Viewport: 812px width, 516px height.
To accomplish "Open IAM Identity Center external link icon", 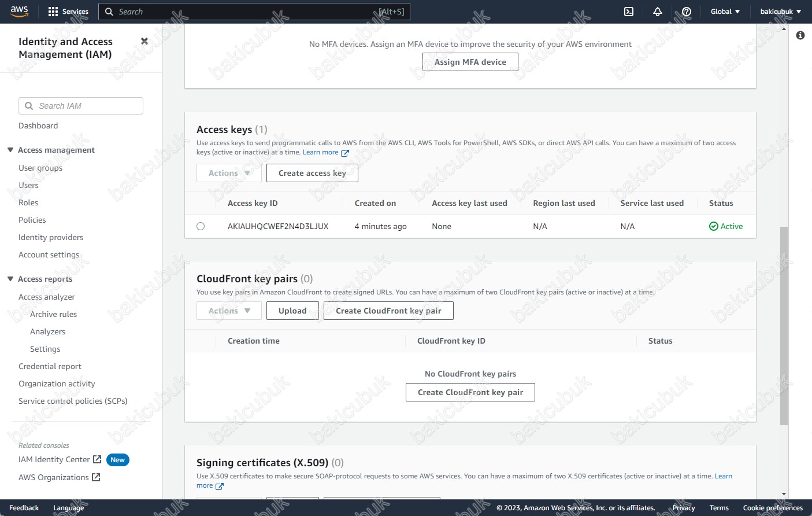I will tap(97, 459).
